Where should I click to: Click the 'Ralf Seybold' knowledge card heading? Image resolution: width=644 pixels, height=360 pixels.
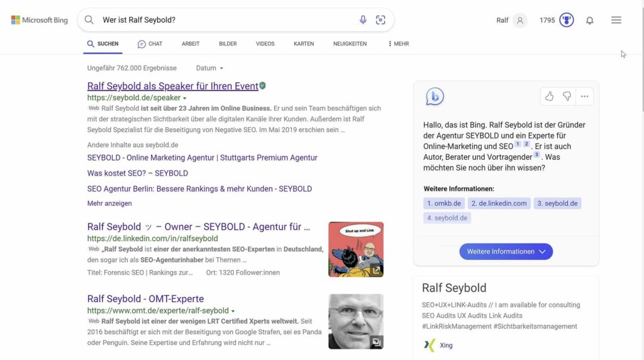tap(454, 288)
